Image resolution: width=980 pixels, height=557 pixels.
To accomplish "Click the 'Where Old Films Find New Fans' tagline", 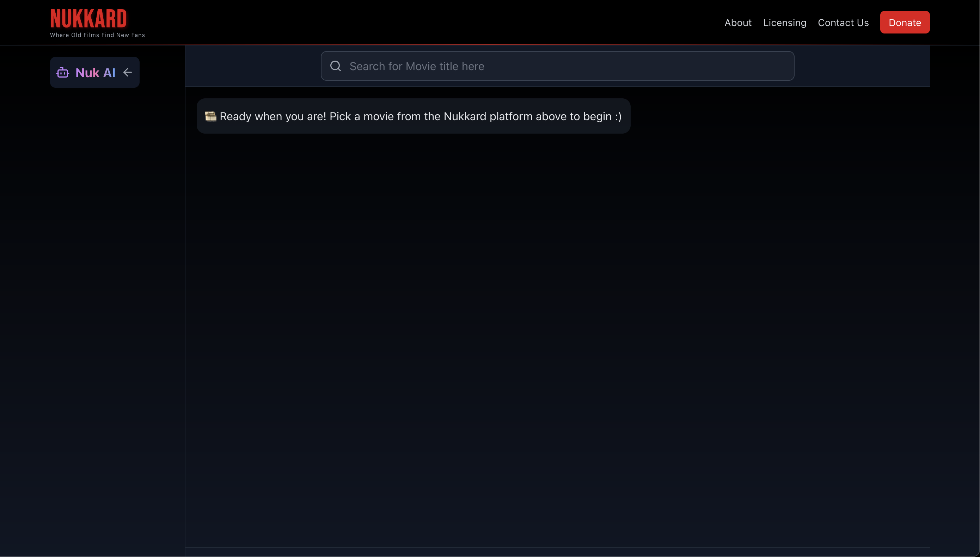I will pyautogui.click(x=98, y=35).
